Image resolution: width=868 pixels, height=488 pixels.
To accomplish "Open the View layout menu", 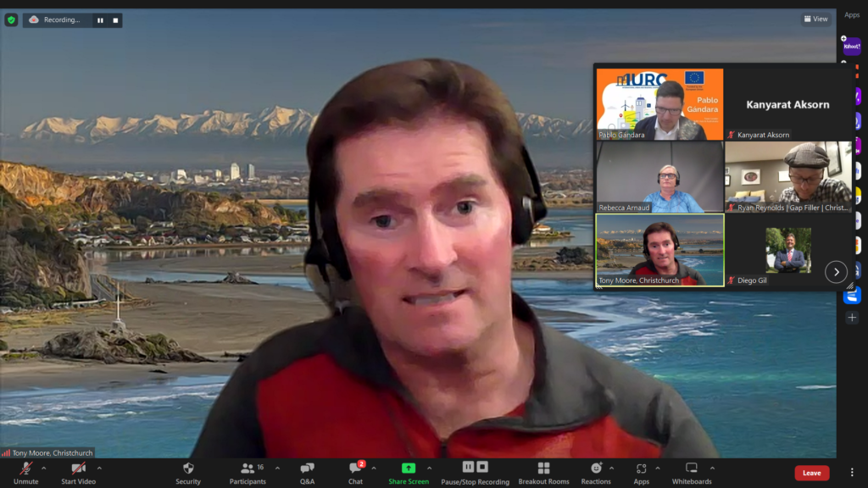I will tap(815, 19).
